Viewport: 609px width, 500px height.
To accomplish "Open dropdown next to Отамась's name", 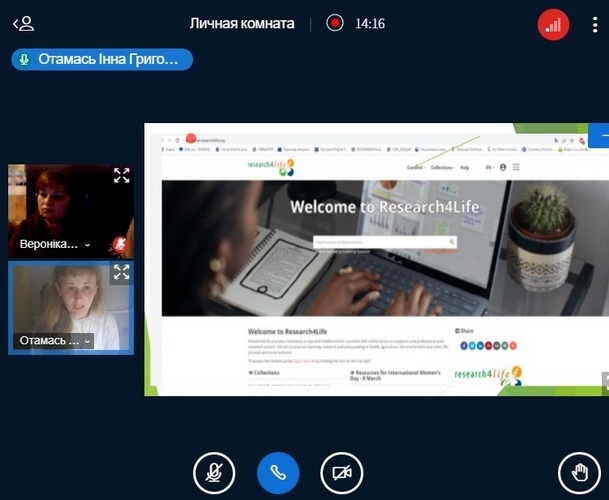I will (x=88, y=341).
